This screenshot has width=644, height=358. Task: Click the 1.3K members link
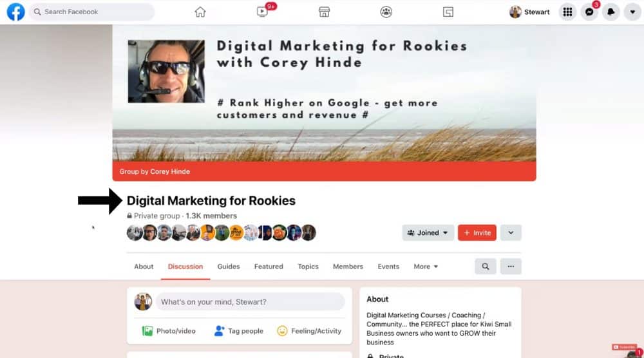click(211, 216)
